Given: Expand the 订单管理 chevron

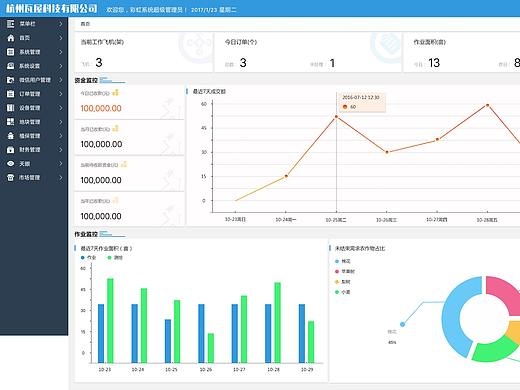Looking at the screenshot, I should click(x=60, y=94).
